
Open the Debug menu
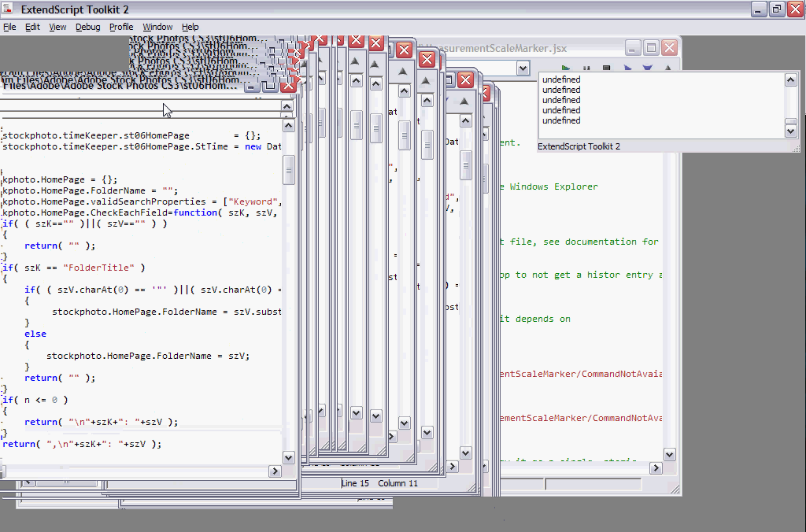click(88, 28)
